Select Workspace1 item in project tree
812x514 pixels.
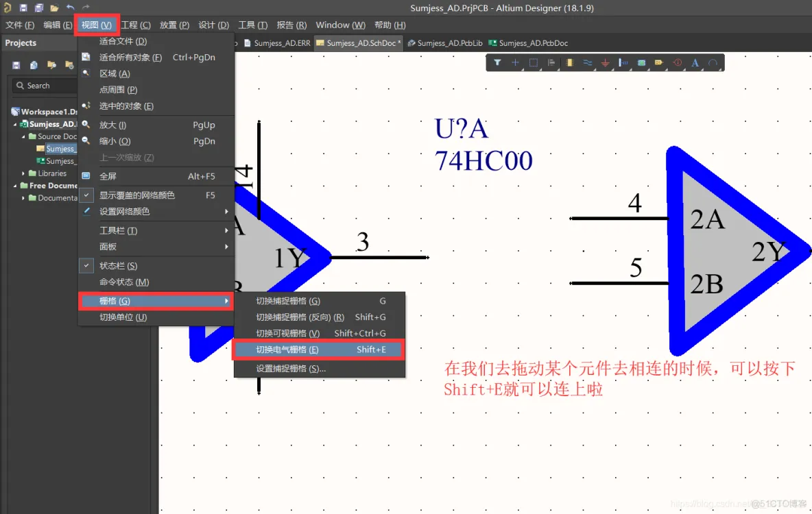pos(44,111)
